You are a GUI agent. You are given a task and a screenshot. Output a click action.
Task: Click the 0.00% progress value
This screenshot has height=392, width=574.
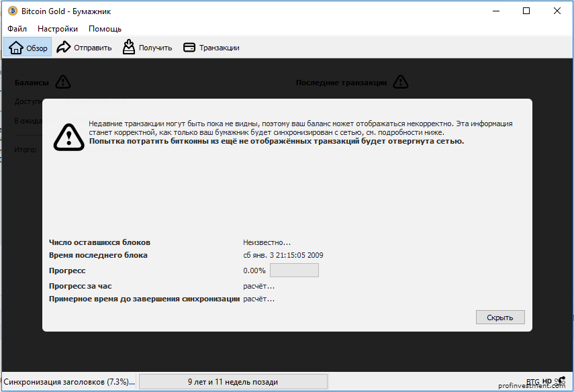coord(254,271)
